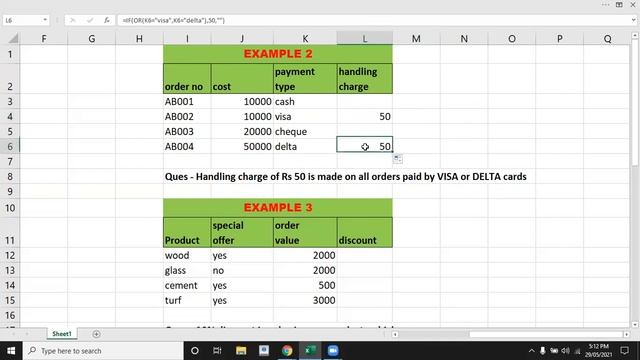Screen dimensions: 640x360
Task: Select the cell containing AB002
Action: 187,117
